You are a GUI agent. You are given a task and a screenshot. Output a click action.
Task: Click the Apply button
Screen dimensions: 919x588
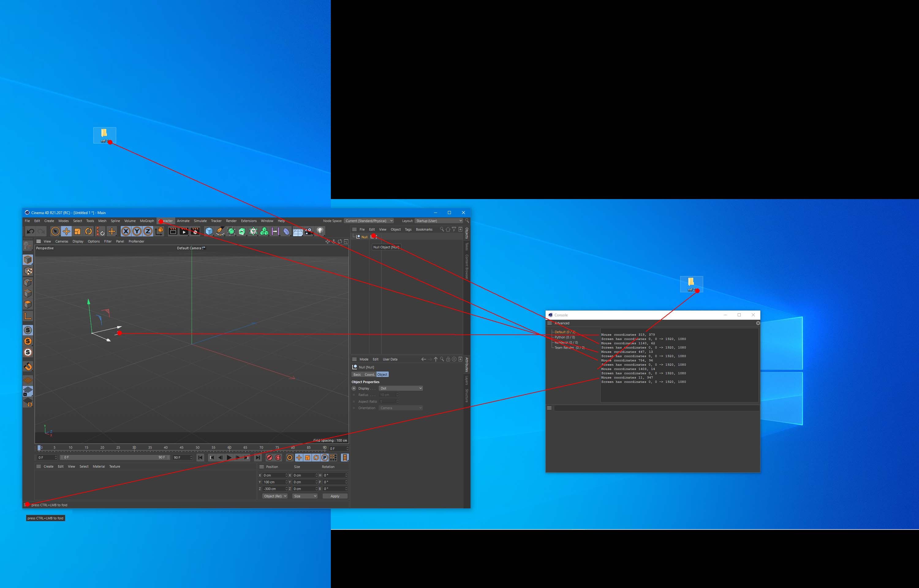pos(335,496)
